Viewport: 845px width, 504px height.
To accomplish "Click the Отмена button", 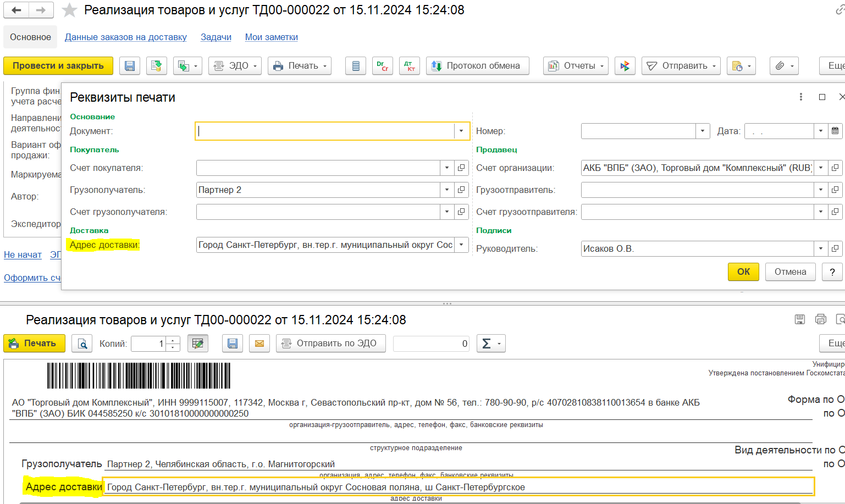I will (790, 272).
